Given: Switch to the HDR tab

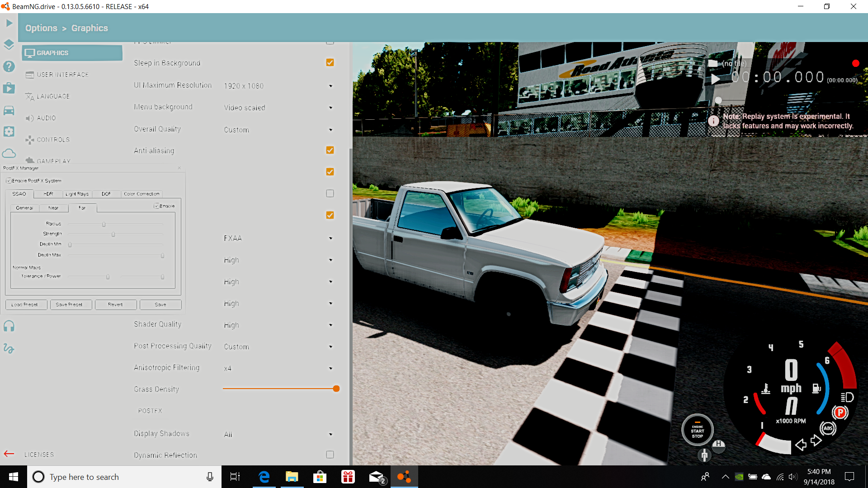Looking at the screenshot, I should pos(48,194).
